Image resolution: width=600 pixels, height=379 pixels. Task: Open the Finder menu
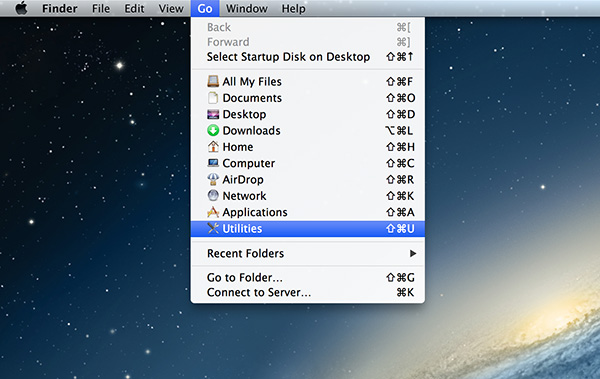tap(60, 8)
